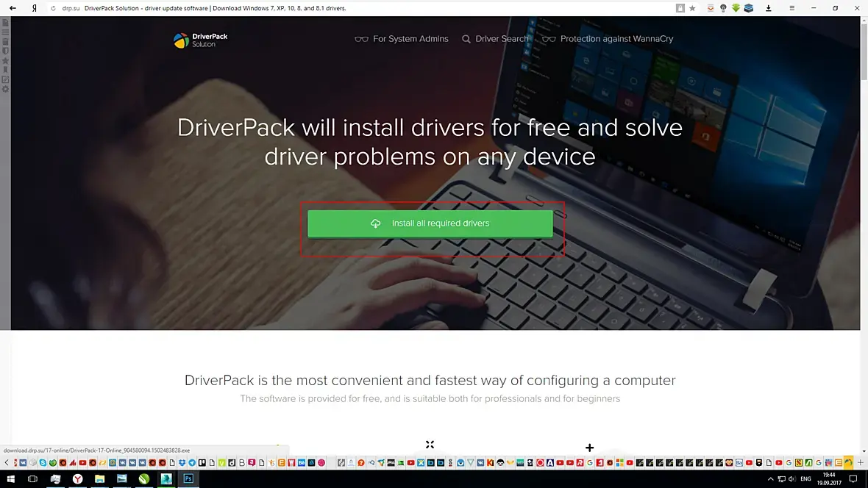Open the Windows Start menu
The width and height of the screenshot is (868, 488).
pyautogui.click(x=10, y=478)
